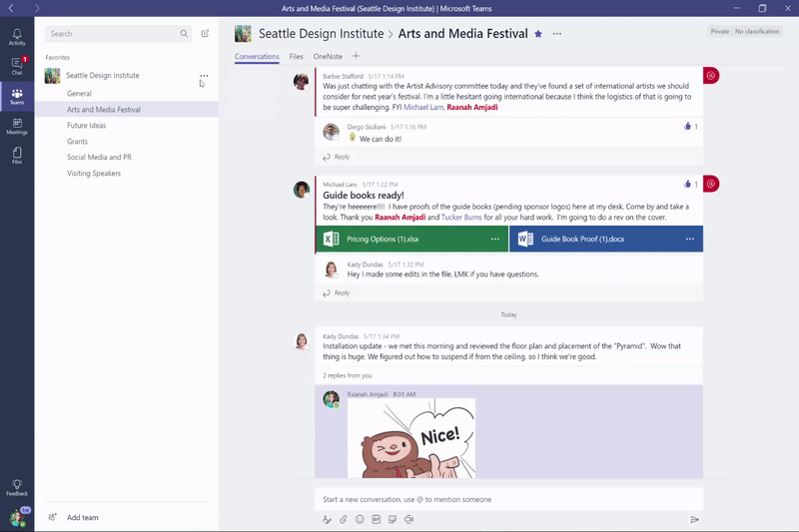This screenshot has width=799, height=532.
Task: Open the Meetings calendar view
Action: coord(17,126)
